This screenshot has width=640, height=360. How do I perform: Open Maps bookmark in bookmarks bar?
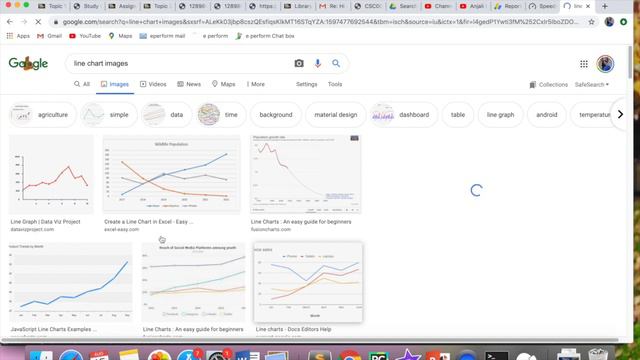120,36
